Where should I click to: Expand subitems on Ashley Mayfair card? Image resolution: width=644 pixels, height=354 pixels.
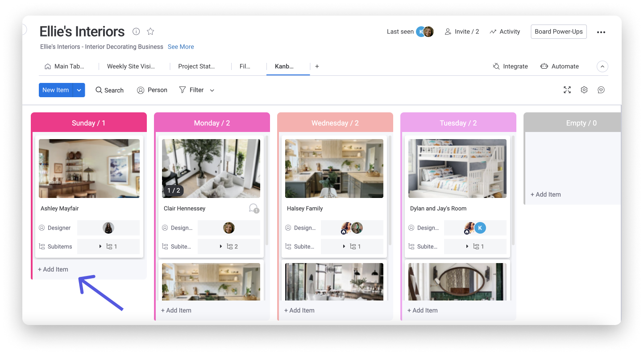click(x=108, y=247)
